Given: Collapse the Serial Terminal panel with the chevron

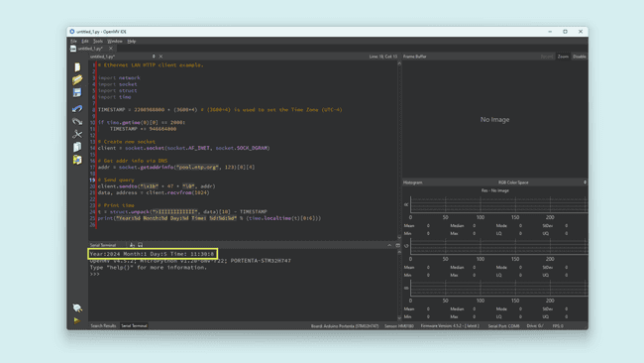Looking at the screenshot, I should coord(389,245).
